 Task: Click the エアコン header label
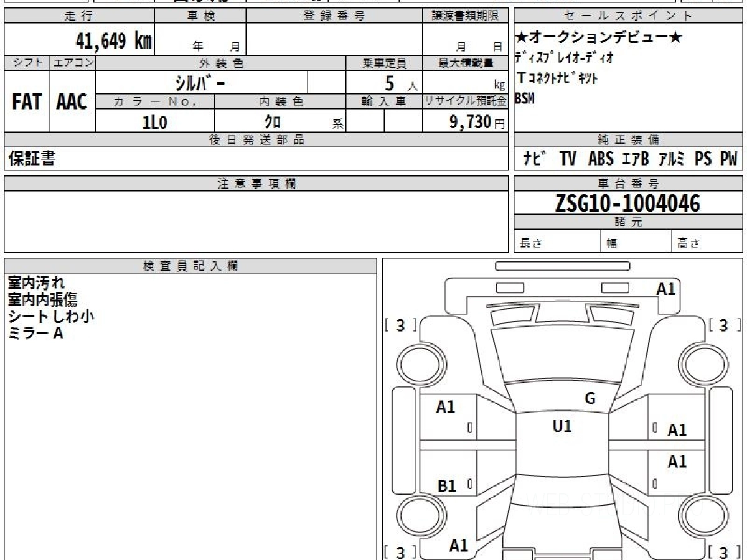coord(73,63)
